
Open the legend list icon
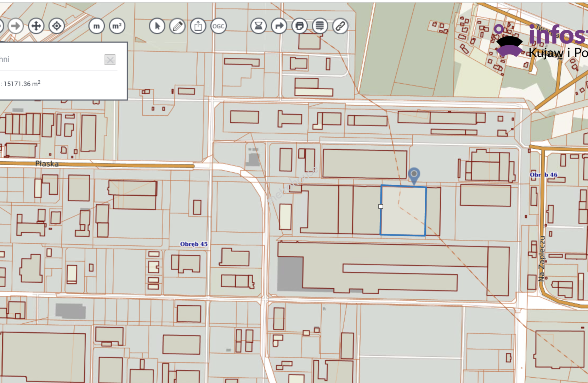(320, 26)
